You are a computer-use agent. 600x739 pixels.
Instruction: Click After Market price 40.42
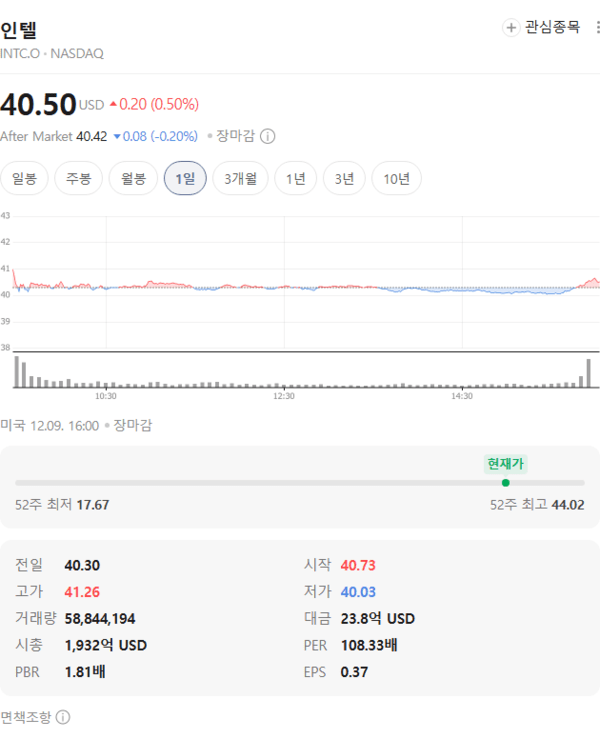92,136
